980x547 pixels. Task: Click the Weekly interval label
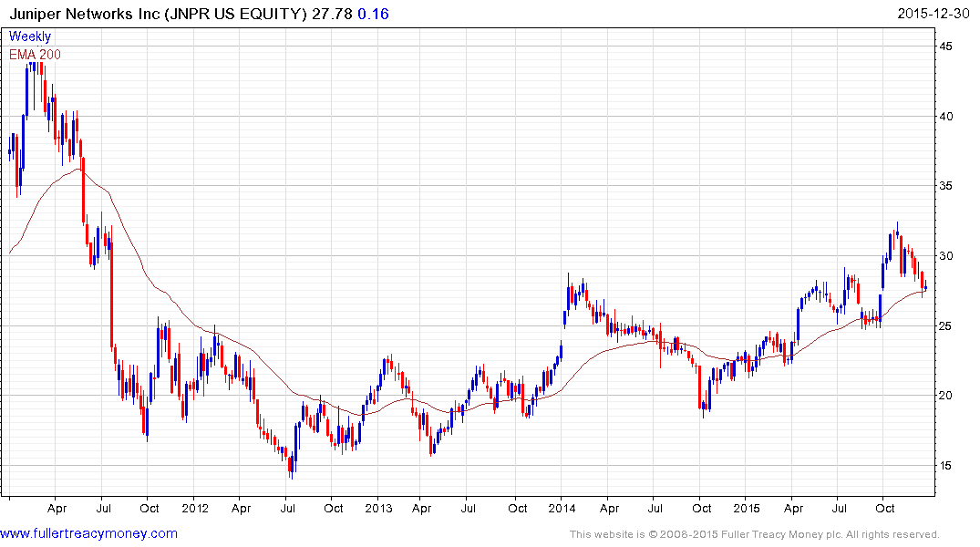pyautogui.click(x=30, y=36)
